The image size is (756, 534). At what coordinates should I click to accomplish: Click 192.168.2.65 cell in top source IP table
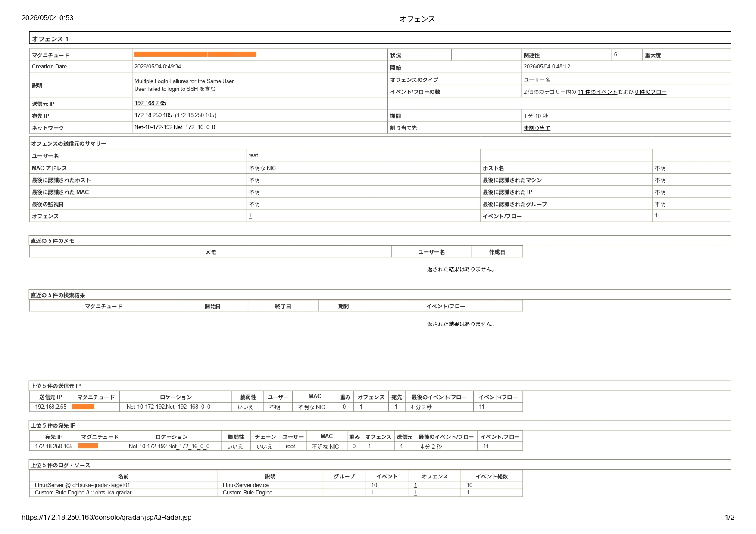point(51,407)
